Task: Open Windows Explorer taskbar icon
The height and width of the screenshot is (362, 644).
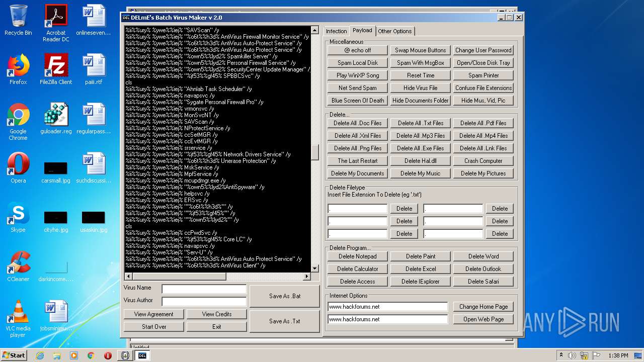Action: [57, 355]
